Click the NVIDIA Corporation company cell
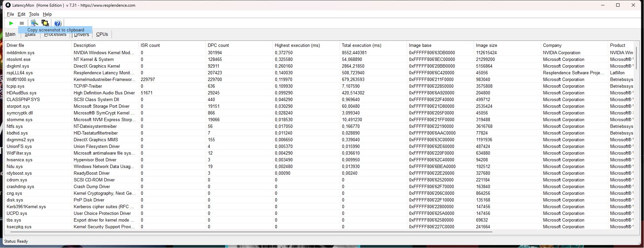 (562, 53)
